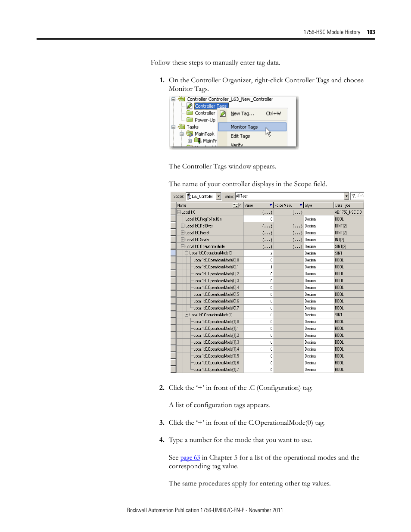The width and height of the screenshot is (411, 532).
Task: Click value cell of OperationalMode[0].1
Action: click(x=258, y=267)
